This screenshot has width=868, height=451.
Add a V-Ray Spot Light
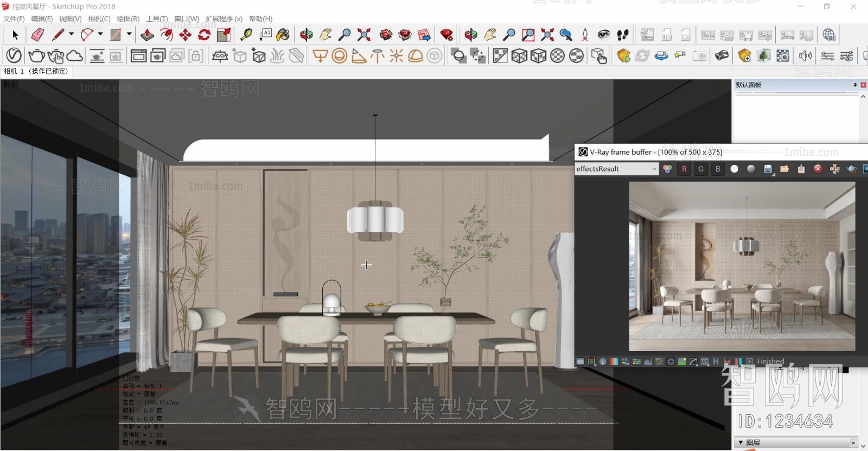click(359, 56)
